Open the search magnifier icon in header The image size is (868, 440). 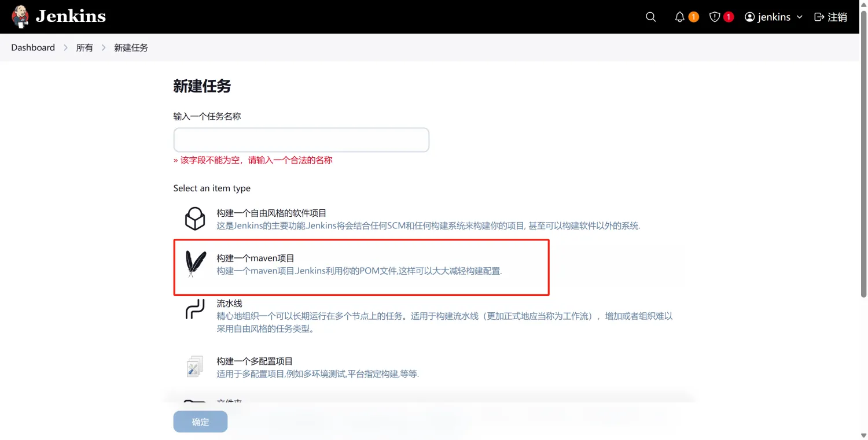[651, 17]
